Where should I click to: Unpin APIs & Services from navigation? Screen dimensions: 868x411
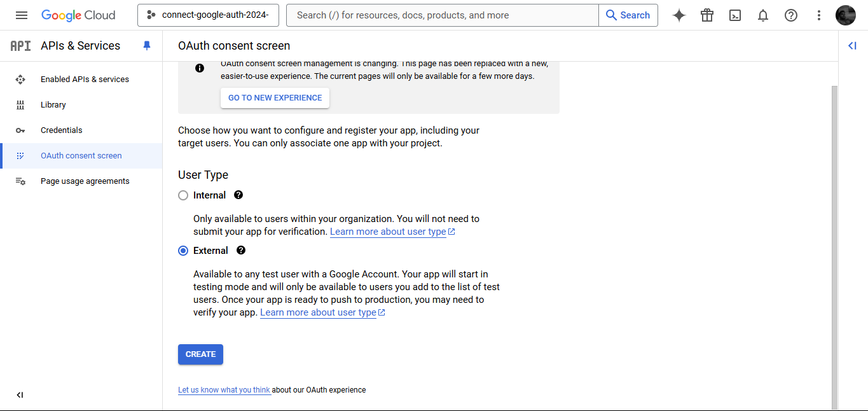tap(147, 45)
